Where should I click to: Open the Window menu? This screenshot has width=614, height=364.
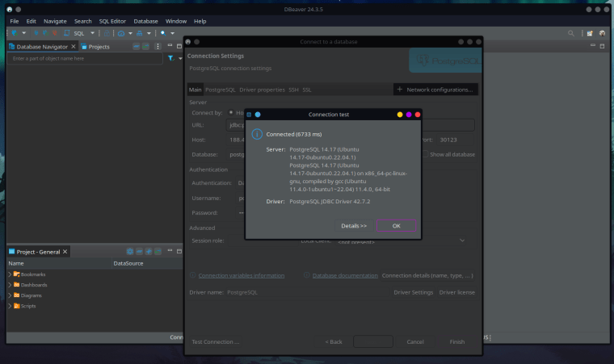(x=176, y=21)
